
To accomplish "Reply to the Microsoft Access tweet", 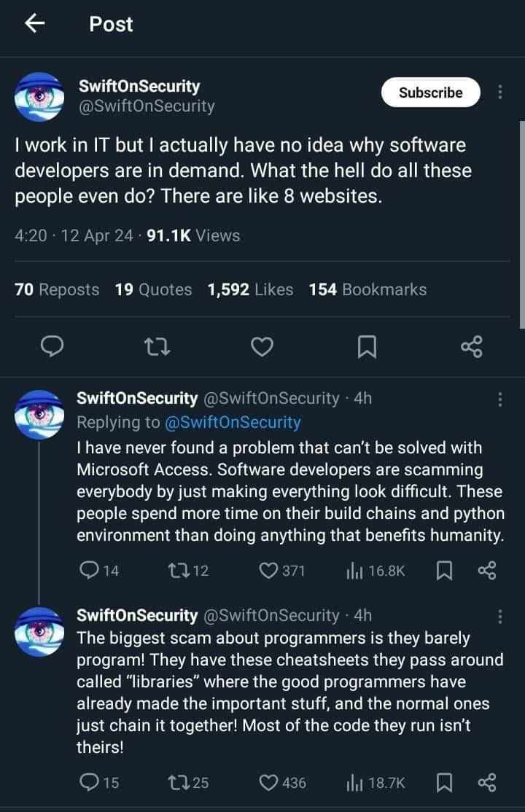I will 88,571.
